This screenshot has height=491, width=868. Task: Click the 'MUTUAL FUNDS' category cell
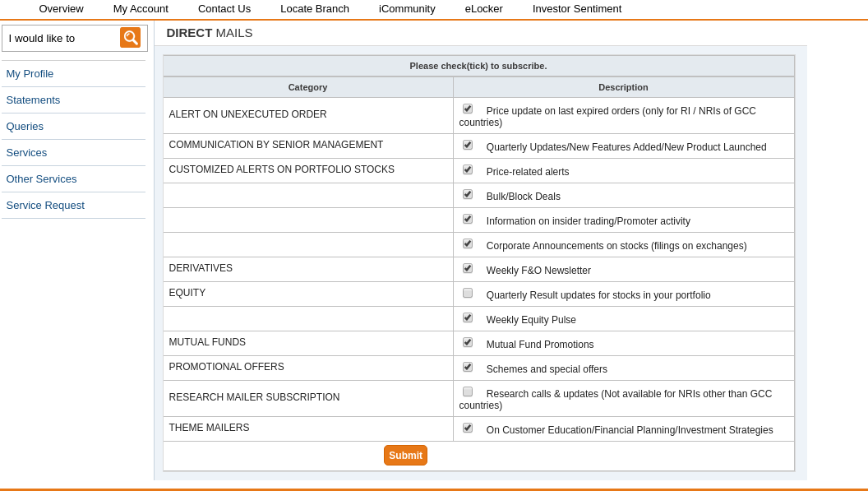[x=308, y=343]
